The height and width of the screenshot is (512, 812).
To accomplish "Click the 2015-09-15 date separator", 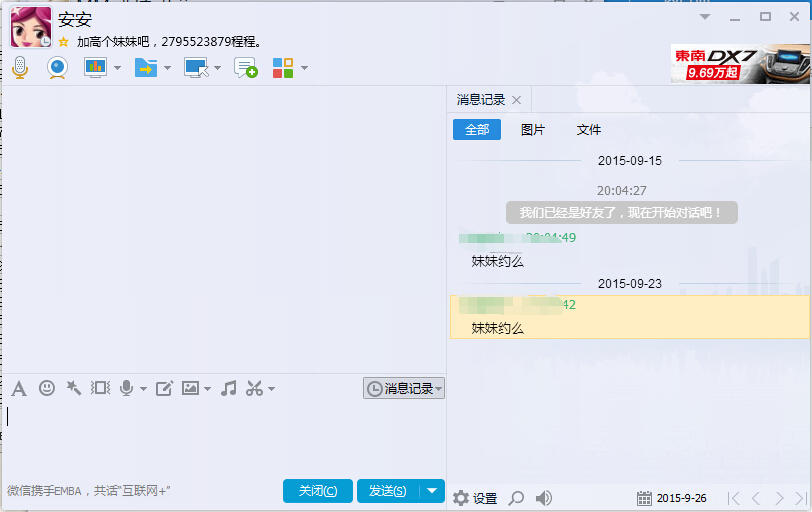I will (630, 160).
